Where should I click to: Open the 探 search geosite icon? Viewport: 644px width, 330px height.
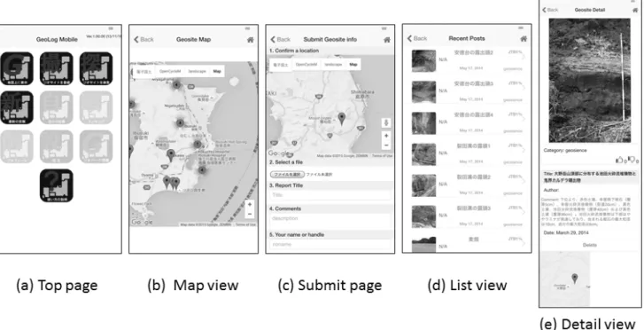[x=96, y=68]
